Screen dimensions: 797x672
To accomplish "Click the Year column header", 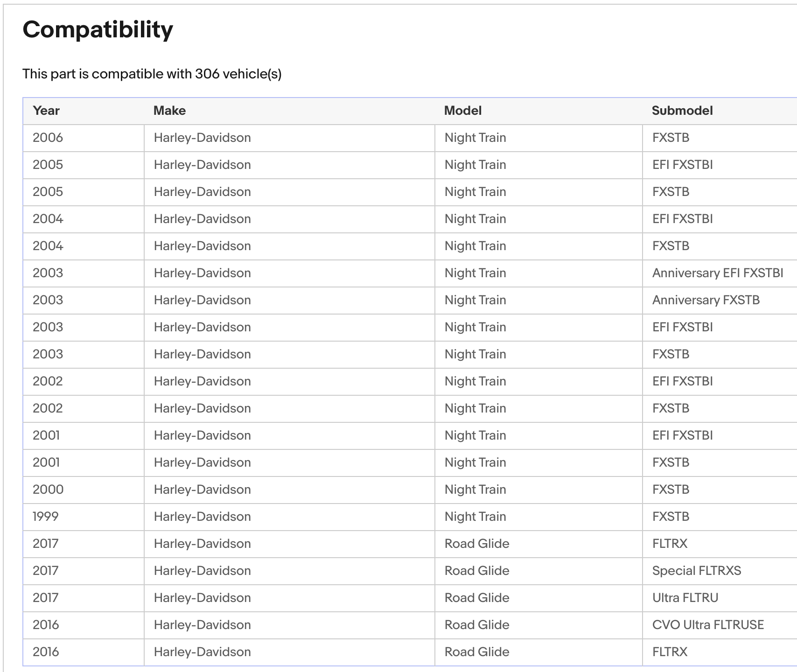I will click(x=46, y=111).
